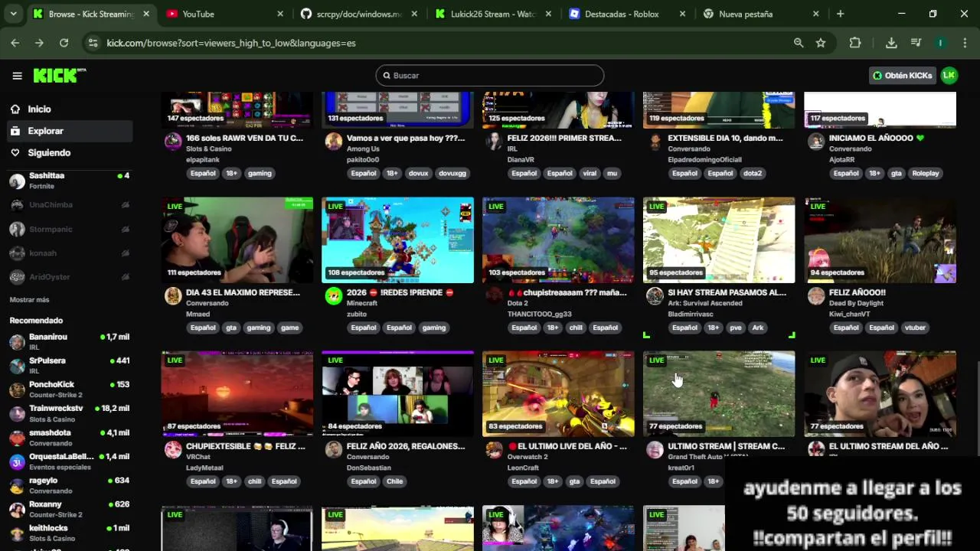Open browser tab search dropdown arrow
Image resolution: width=980 pixels, height=551 pixels.
click(13, 14)
